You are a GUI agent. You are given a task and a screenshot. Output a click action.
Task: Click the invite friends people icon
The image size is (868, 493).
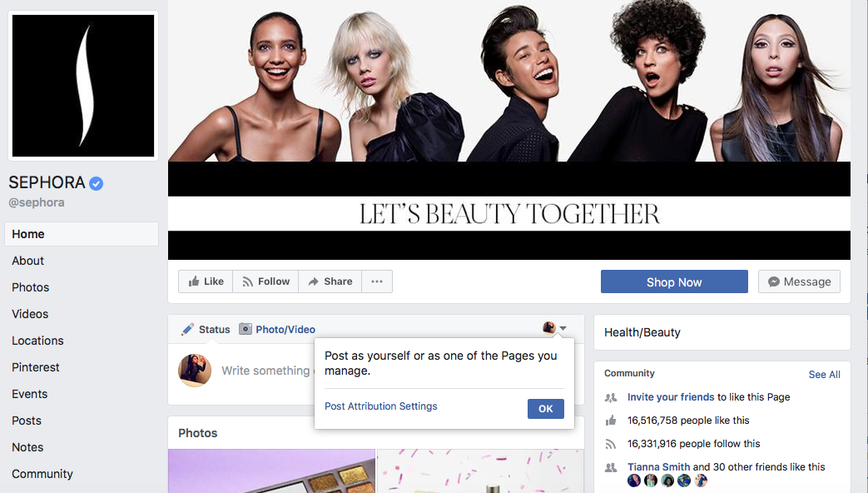610,396
